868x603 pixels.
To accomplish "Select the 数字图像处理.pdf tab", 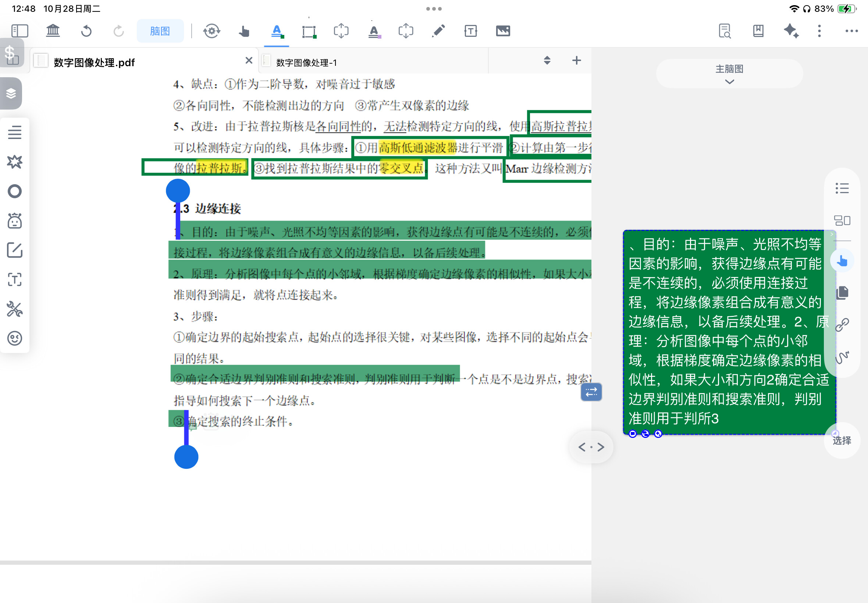I will [94, 63].
